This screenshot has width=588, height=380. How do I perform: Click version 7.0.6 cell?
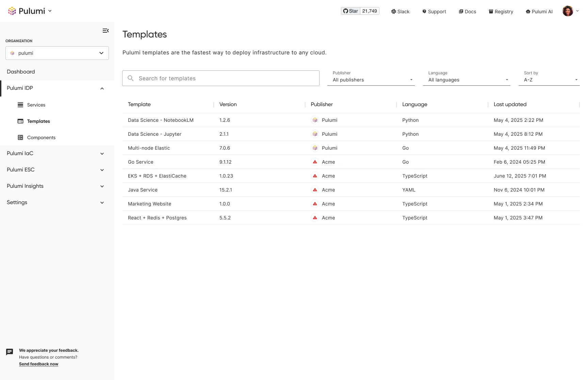click(x=225, y=148)
